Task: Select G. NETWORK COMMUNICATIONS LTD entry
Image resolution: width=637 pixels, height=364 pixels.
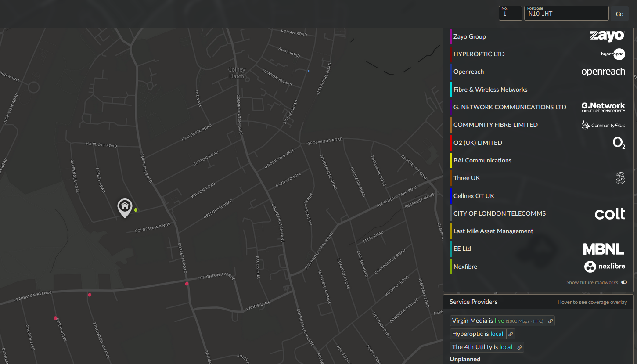Action: pos(510,107)
